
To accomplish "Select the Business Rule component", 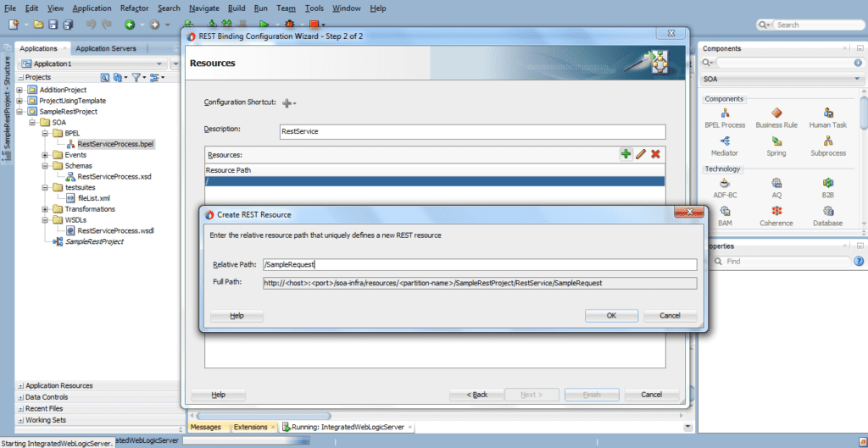I will point(776,119).
